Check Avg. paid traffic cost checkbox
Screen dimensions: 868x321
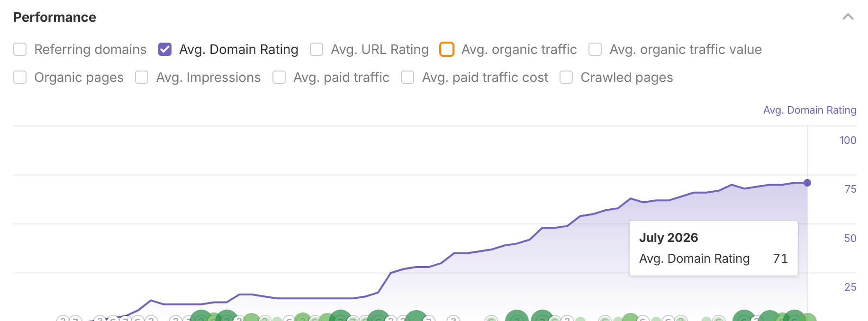[x=407, y=77]
